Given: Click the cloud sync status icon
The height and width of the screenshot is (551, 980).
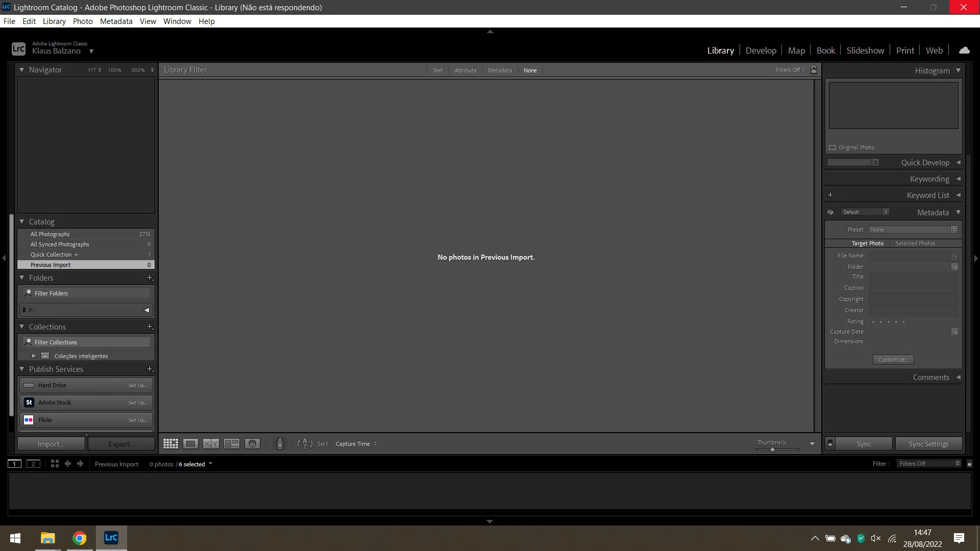Looking at the screenshot, I should tap(964, 51).
